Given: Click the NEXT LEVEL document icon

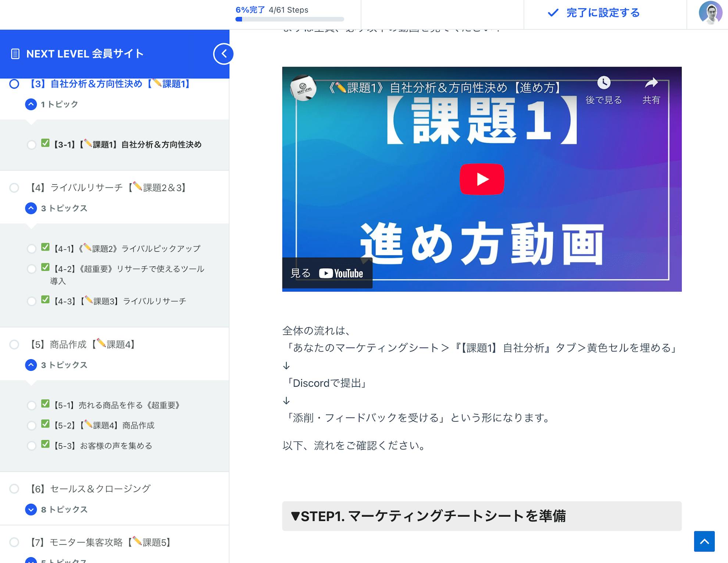Looking at the screenshot, I should 15,54.
